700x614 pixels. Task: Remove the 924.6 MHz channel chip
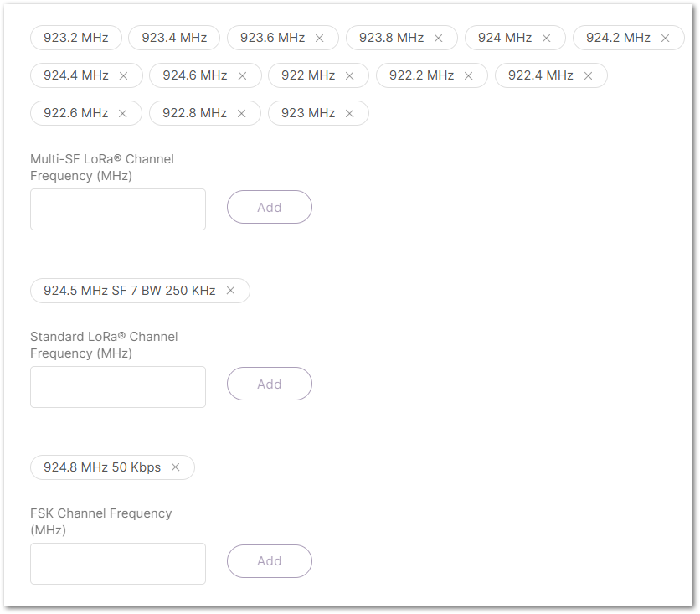click(x=242, y=75)
